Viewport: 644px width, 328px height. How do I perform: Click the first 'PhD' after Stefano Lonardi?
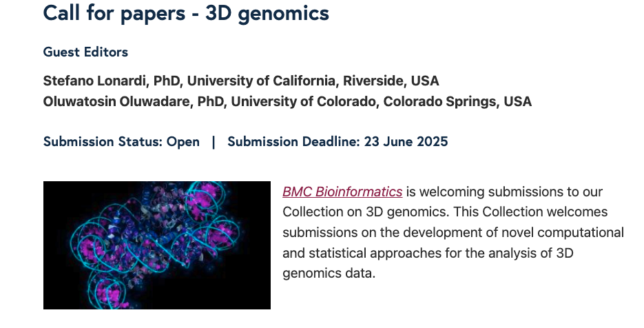pyautogui.click(x=167, y=81)
